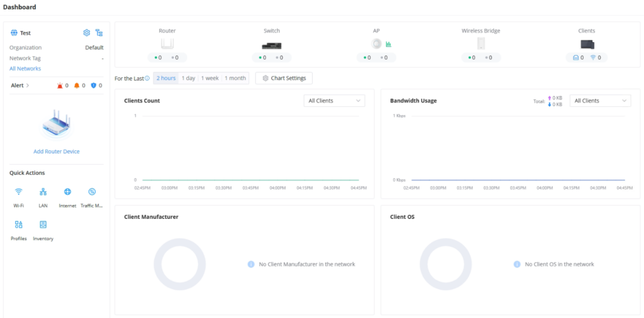
Task: Click the Dashboard page title
Action: coord(19,7)
